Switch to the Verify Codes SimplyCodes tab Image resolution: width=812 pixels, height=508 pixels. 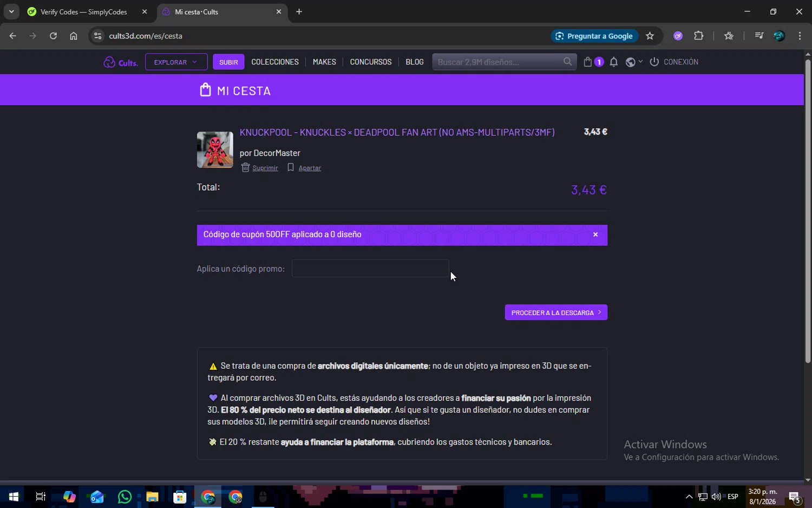(83, 11)
